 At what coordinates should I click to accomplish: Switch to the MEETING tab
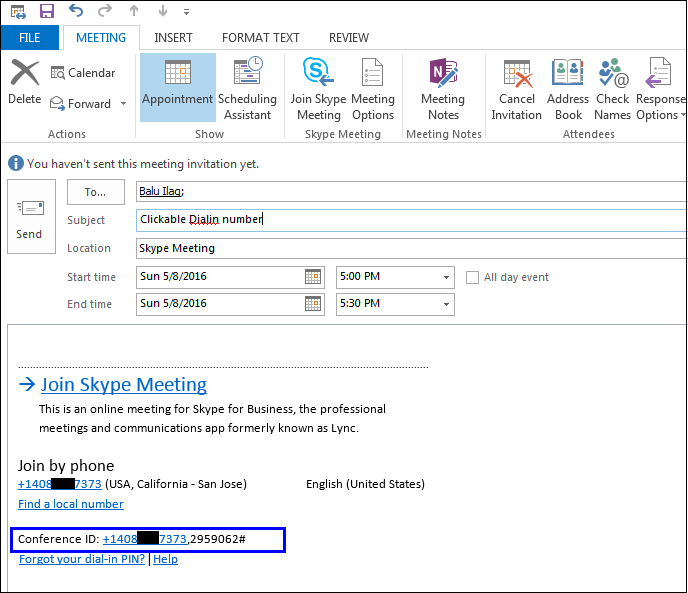pyautogui.click(x=101, y=38)
